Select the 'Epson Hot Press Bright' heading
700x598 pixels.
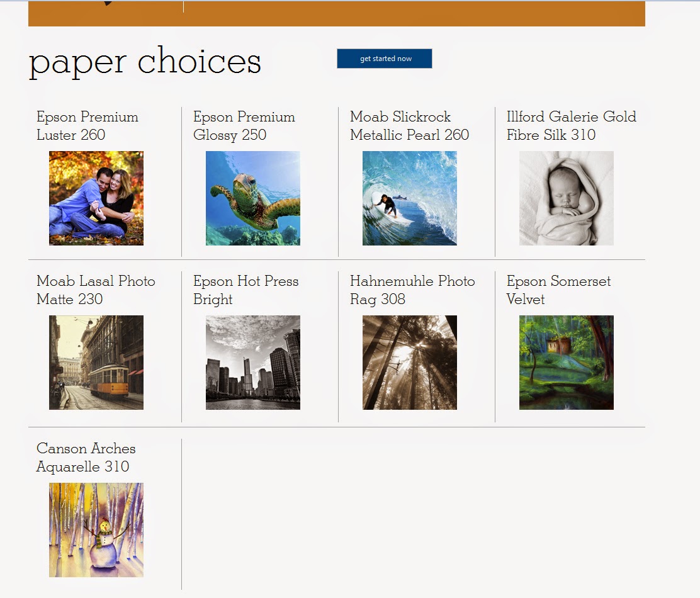click(246, 290)
